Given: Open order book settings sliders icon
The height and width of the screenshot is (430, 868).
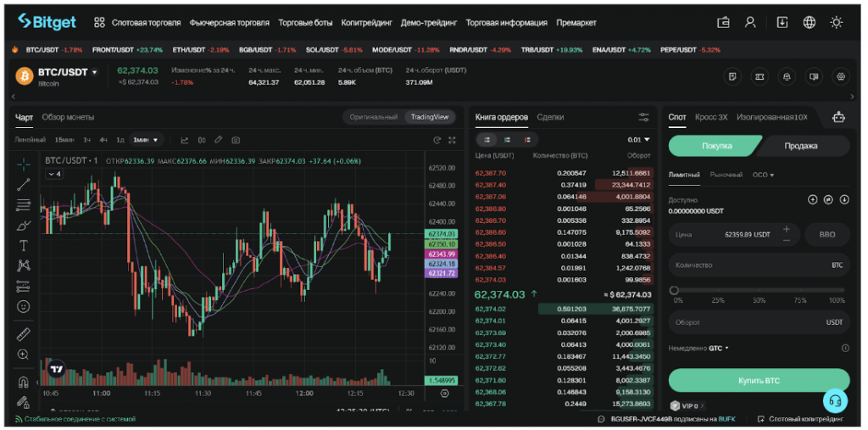Looking at the screenshot, I should (644, 117).
